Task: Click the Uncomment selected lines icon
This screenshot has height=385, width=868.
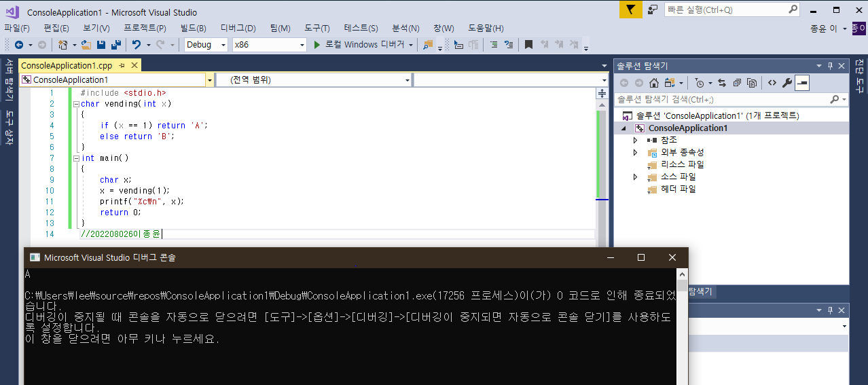Action: (x=509, y=45)
